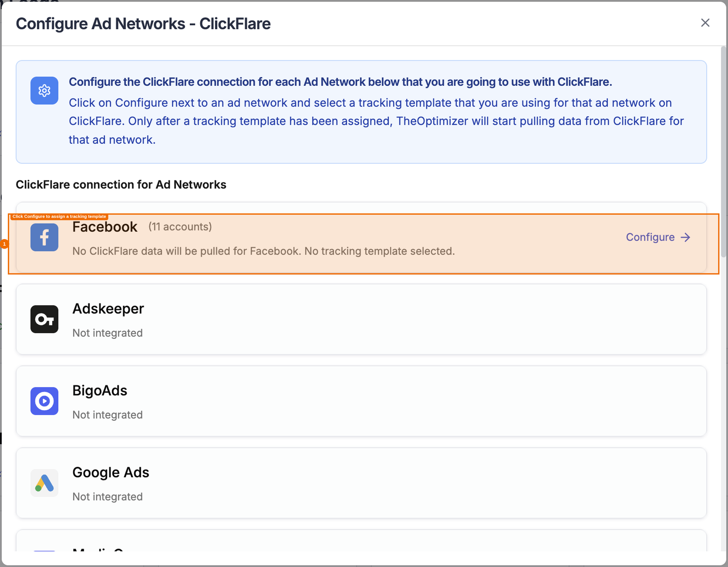Click the dialog's vertical scrollbar

tap(724, 152)
